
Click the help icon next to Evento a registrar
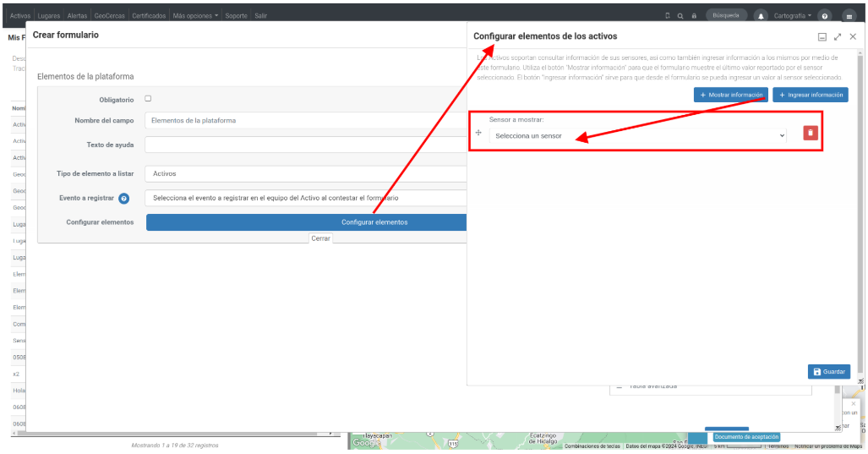click(x=124, y=198)
